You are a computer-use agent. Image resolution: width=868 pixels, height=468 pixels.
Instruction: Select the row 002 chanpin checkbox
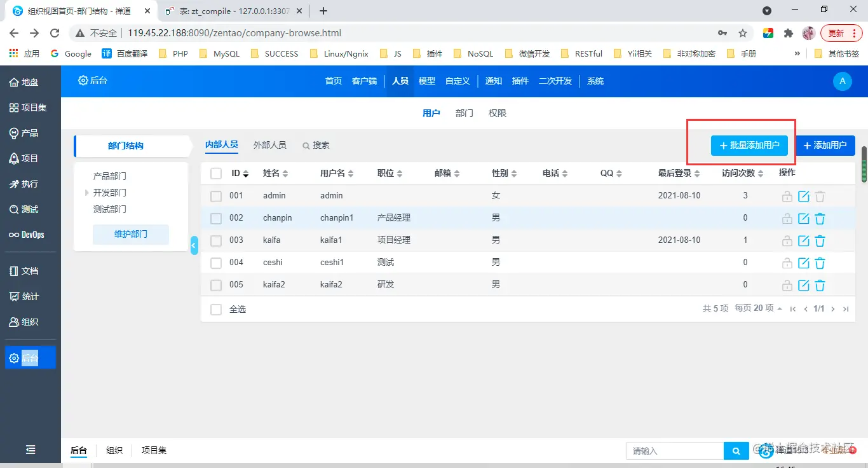216,219
